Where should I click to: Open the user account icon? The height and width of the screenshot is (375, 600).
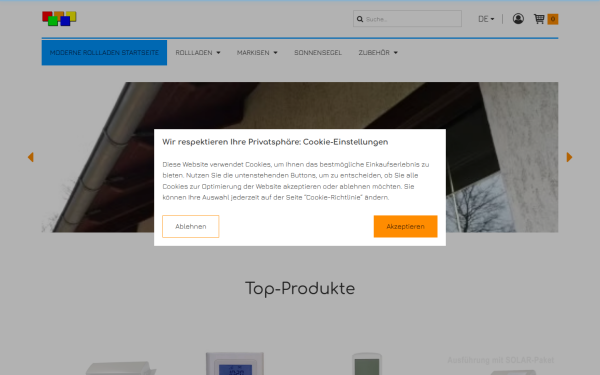(x=518, y=19)
